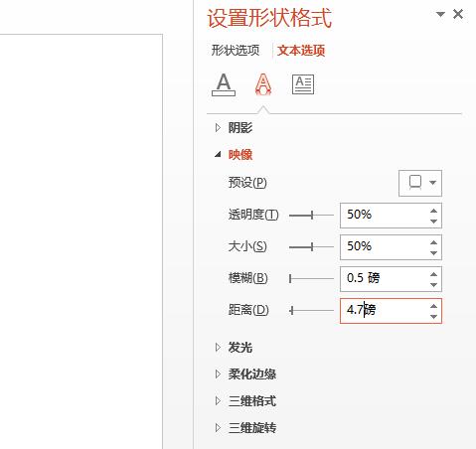Image resolution: width=476 pixels, height=449 pixels.
Task: Open the 预设 reflection preset dropdown
Action: (420, 183)
